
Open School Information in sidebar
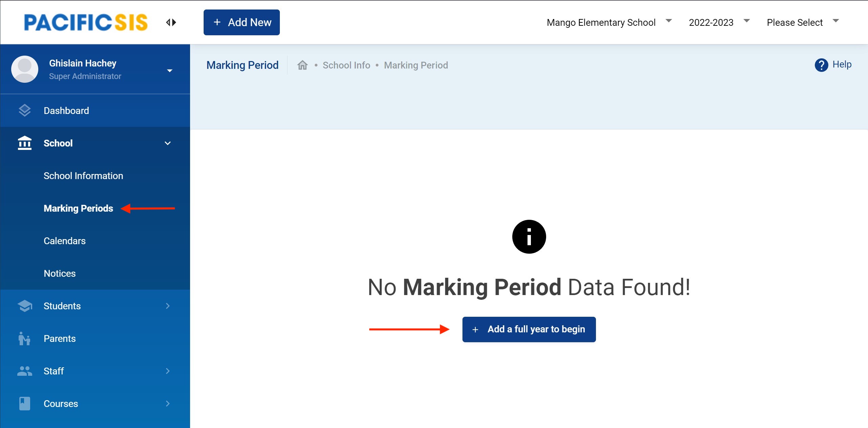click(83, 176)
